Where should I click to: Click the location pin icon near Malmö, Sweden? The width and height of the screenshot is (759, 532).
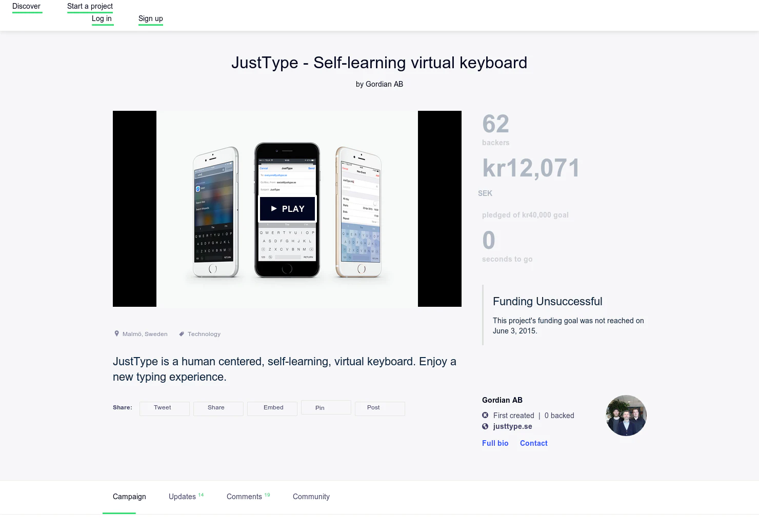pos(116,333)
